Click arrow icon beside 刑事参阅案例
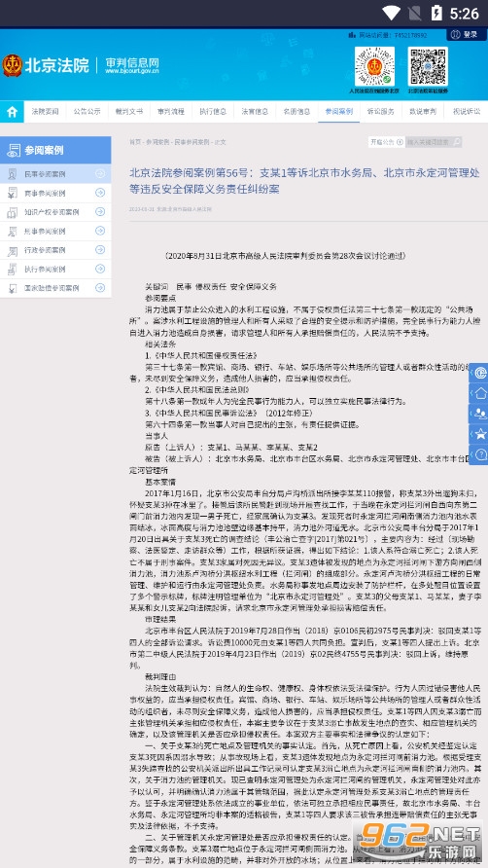Image resolution: width=488 pixels, height=868 pixels. click(100, 231)
